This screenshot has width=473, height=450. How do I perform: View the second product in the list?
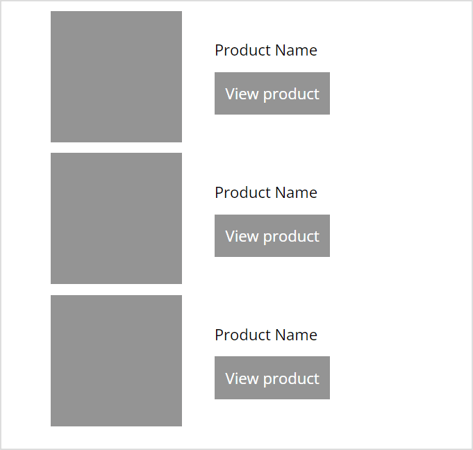tap(272, 236)
